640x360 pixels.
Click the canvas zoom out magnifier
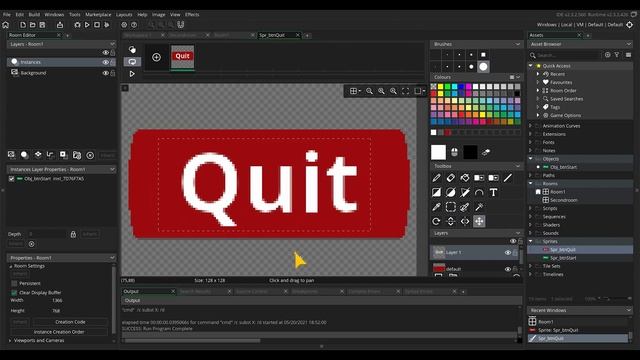pos(369,91)
